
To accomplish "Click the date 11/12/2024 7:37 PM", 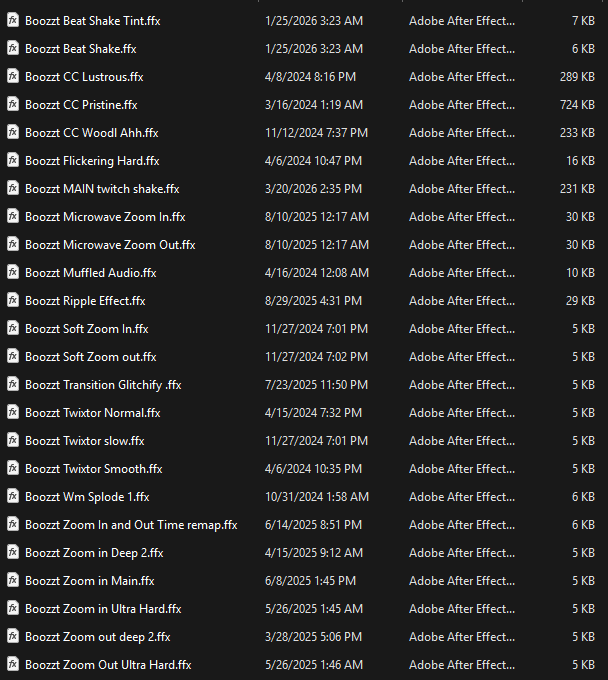I will (317, 133).
